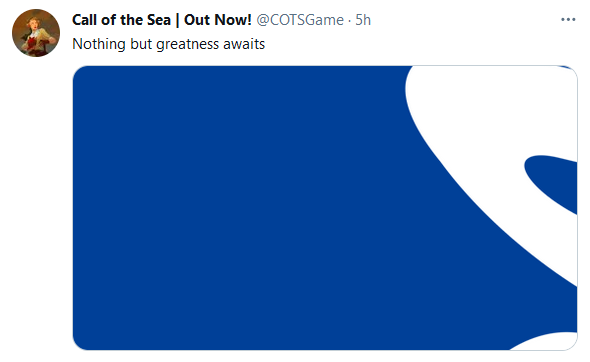590x362 pixels.
Task: Open the tweet via the 5h timestamp
Action: 363,20
